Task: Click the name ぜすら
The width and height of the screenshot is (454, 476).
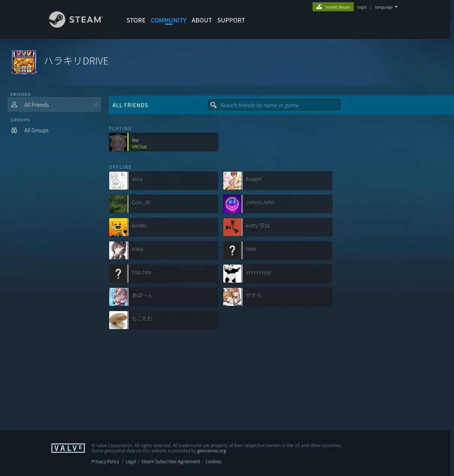Action: pyautogui.click(x=254, y=295)
